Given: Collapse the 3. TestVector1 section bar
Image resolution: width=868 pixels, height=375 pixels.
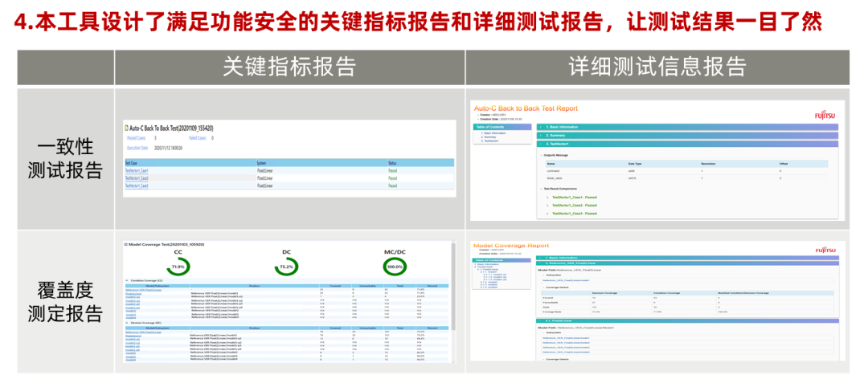Looking at the screenshot, I should click(x=687, y=144).
